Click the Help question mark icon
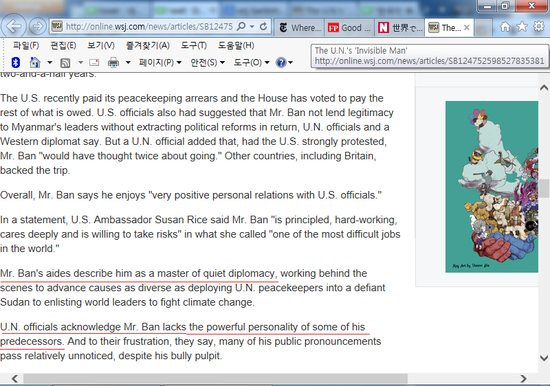The image size is (550, 386). point(281,62)
